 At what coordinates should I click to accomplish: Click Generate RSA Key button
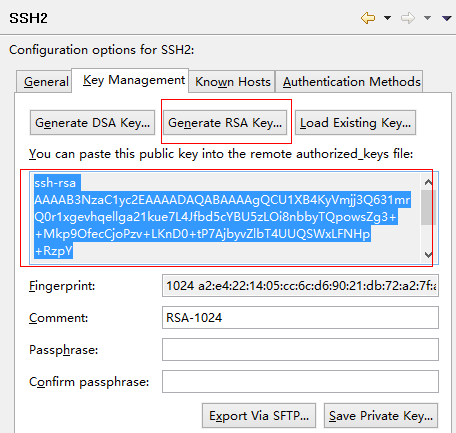tap(225, 123)
